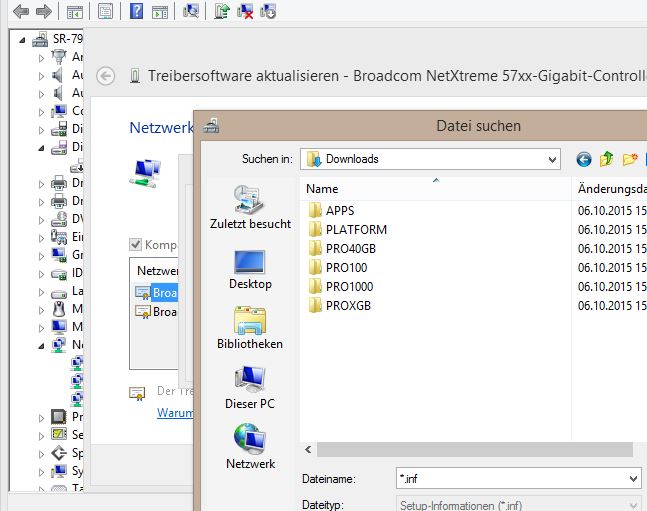647x511 pixels.
Task: Select the PRO40GB folder
Action: [x=342, y=248]
